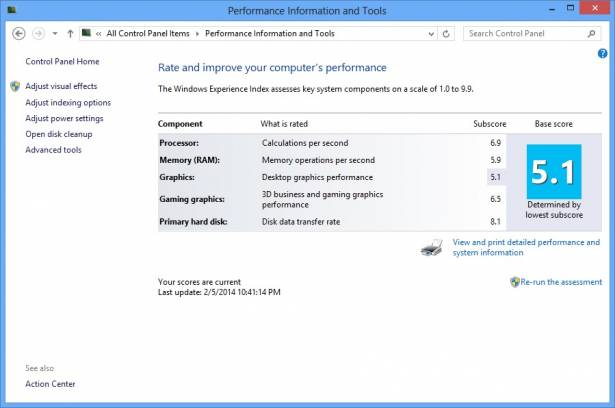Click 'Memory operations per second' text

click(318, 160)
